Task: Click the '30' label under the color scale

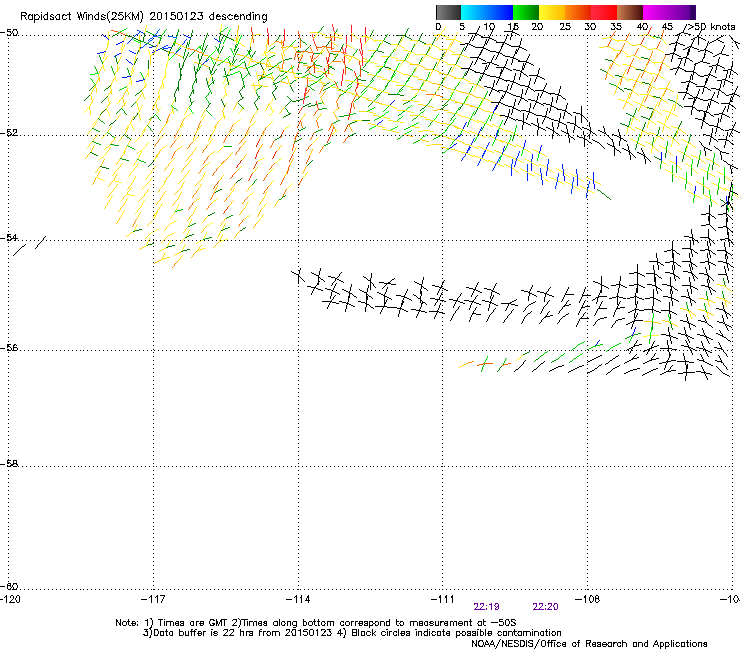Action: pos(590,27)
